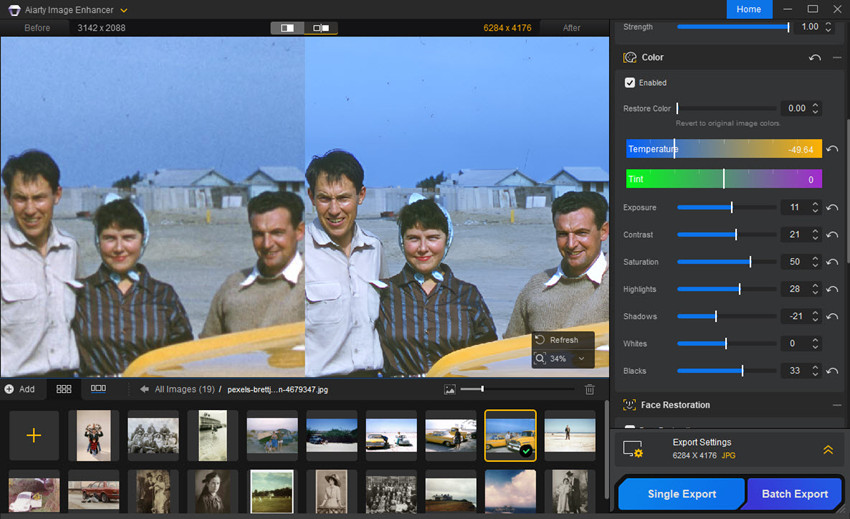Click the Blacks value stepper arrows
The height and width of the screenshot is (519, 850).
(x=815, y=371)
